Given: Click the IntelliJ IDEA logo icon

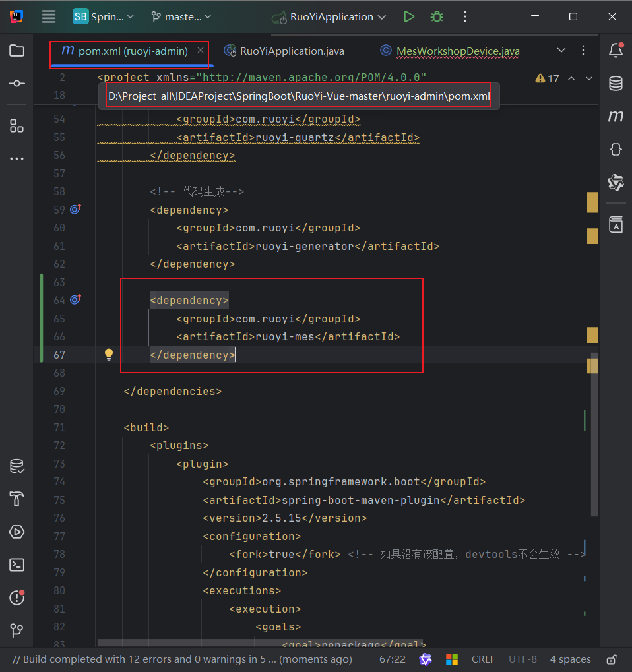Looking at the screenshot, I should click(x=16, y=16).
